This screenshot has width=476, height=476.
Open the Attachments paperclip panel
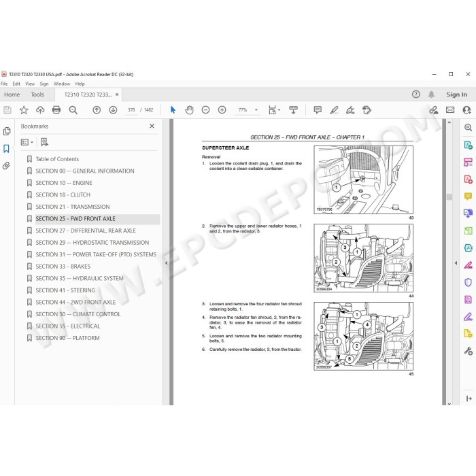click(6, 165)
